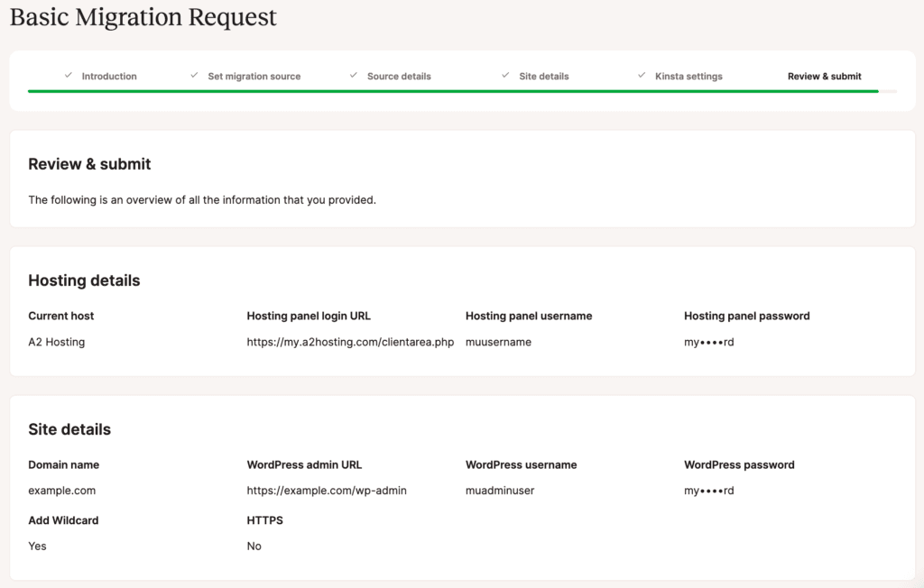924x588 pixels.
Task: Click the green wizard progress bar
Action: (453, 91)
